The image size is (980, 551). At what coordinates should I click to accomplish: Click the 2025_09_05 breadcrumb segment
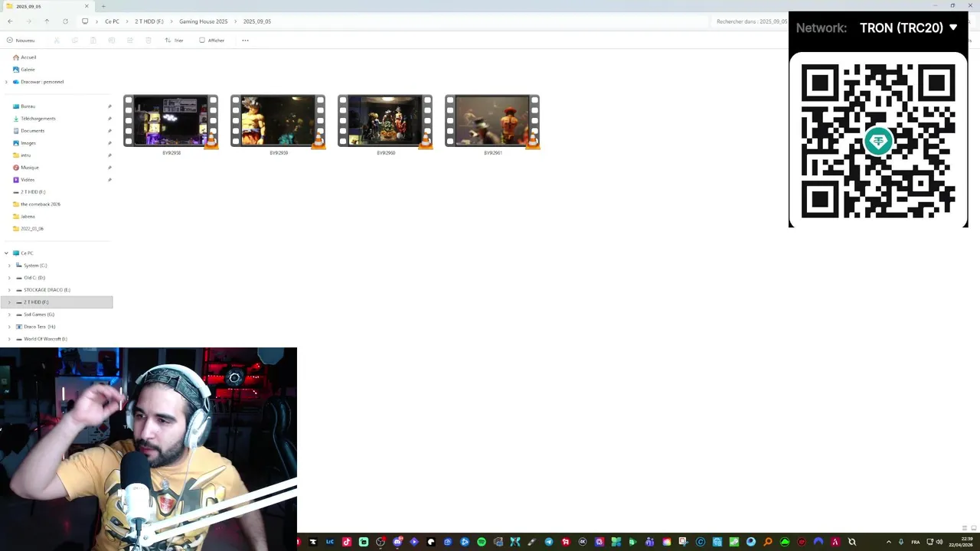click(x=257, y=21)
